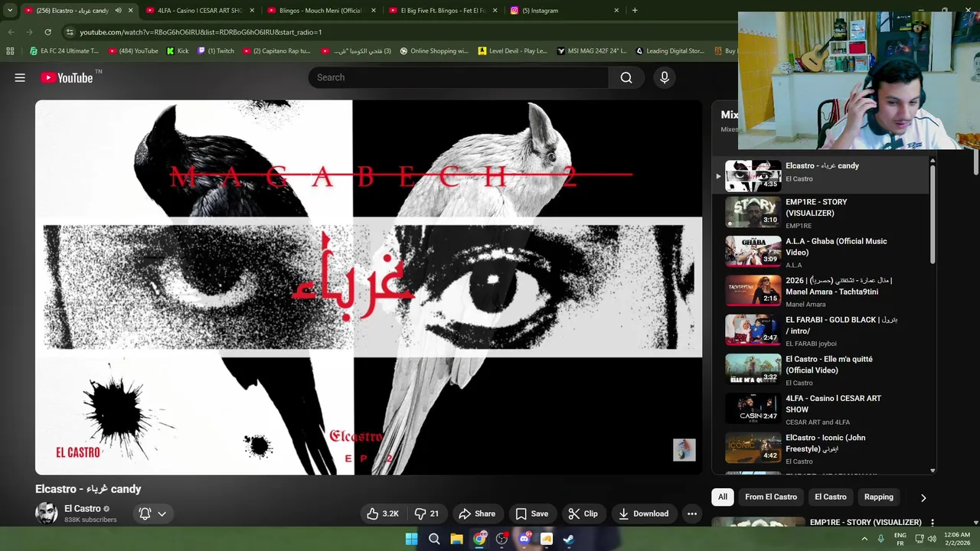Reload the current page
The height and width of the screenshot is (551, 980).
point(47,32)
